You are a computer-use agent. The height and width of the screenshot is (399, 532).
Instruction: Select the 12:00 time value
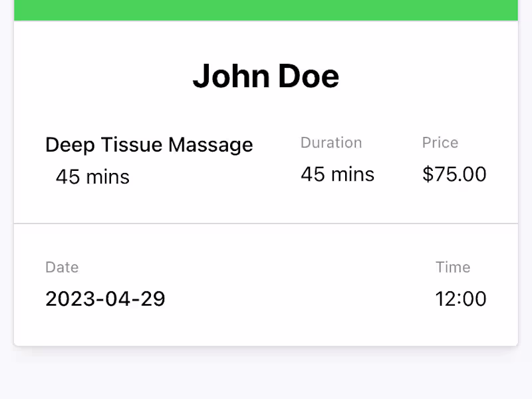pos(461,299)
